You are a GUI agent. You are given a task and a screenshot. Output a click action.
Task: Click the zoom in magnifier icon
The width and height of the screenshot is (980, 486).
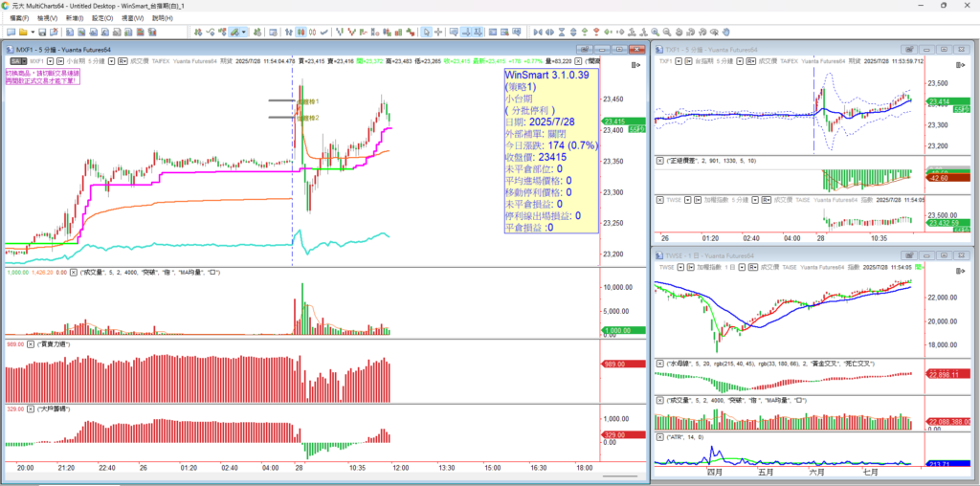(x=655, y=32)
